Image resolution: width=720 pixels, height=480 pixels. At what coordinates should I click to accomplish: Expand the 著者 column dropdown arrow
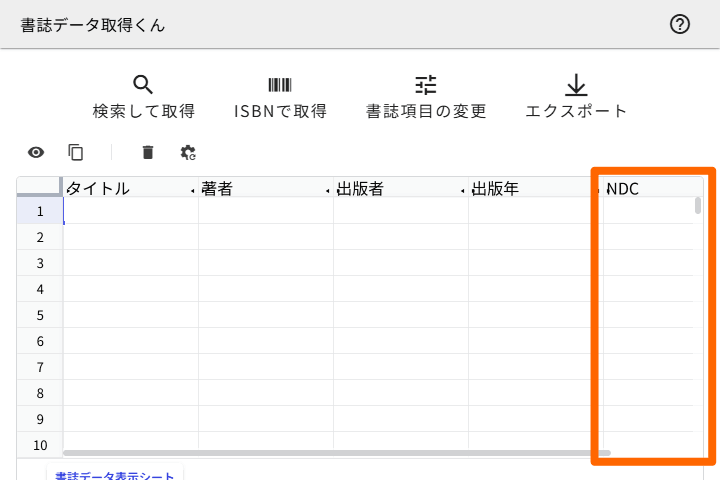tap(327, 190)
